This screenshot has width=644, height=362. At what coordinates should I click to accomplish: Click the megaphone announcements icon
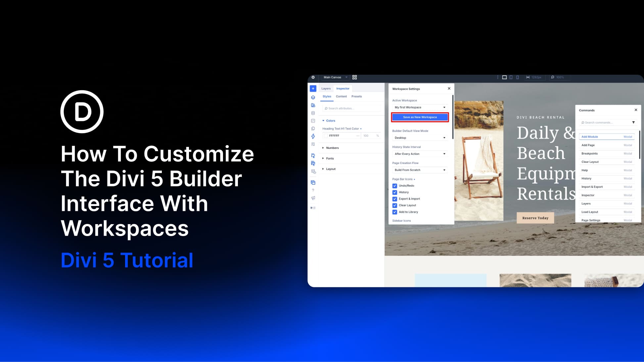(313, 198)
